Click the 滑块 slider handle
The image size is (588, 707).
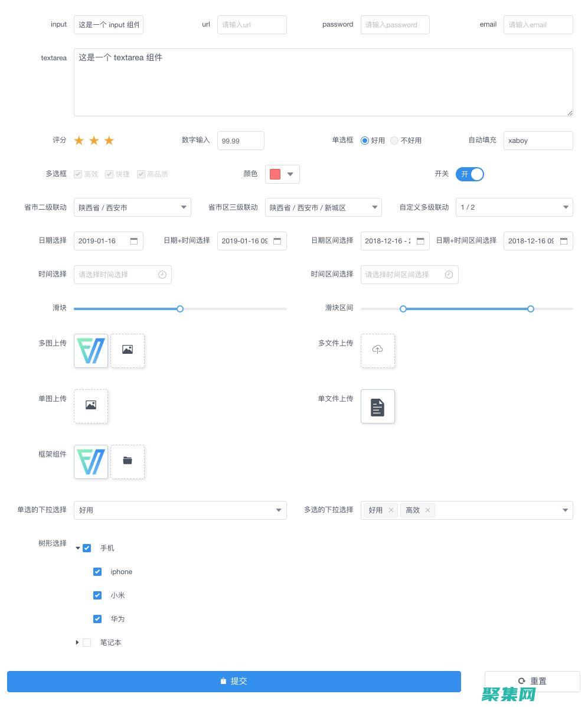pos(180,309)
